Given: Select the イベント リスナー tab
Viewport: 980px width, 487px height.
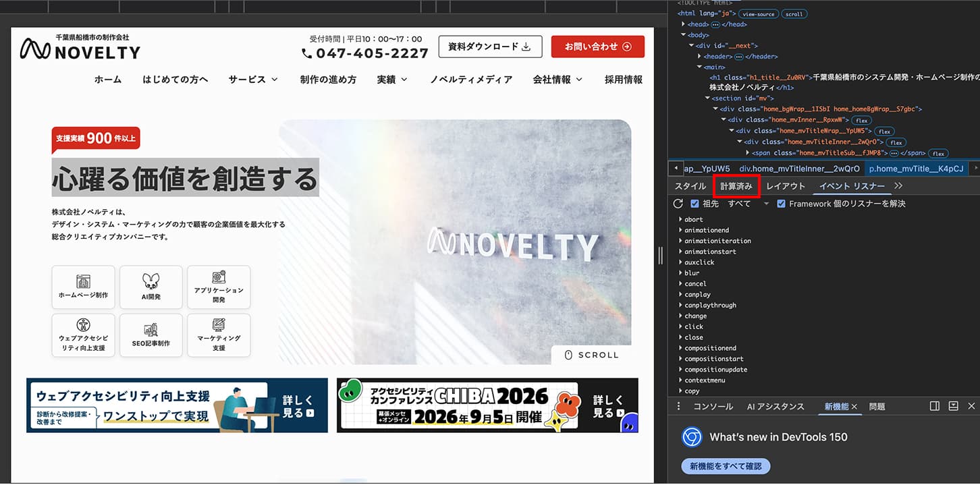Looking at the screenshot, I should coord(852,186).
